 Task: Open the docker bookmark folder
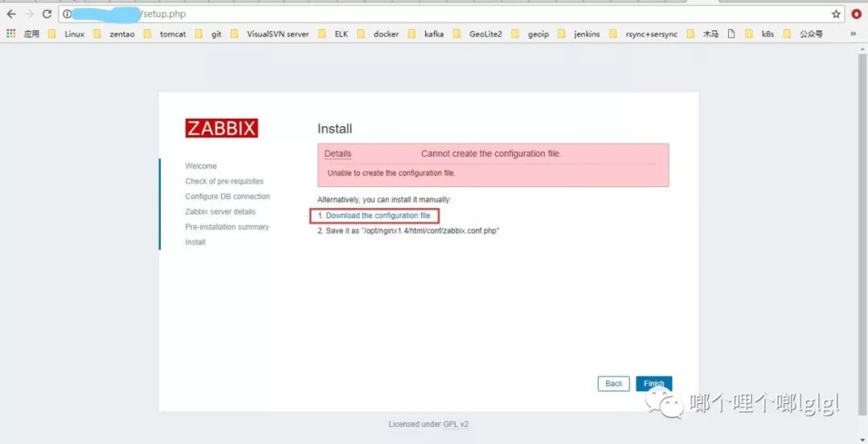click(378, 34)
